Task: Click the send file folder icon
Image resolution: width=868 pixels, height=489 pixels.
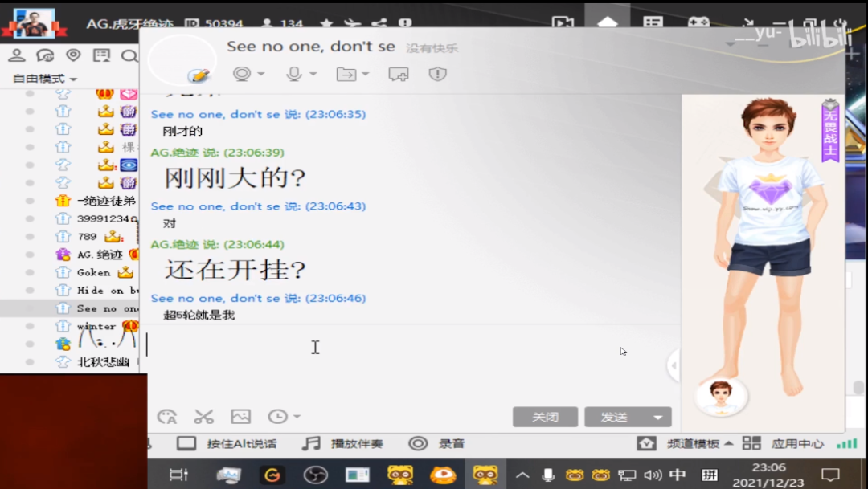Action: [x=346, y=74]
